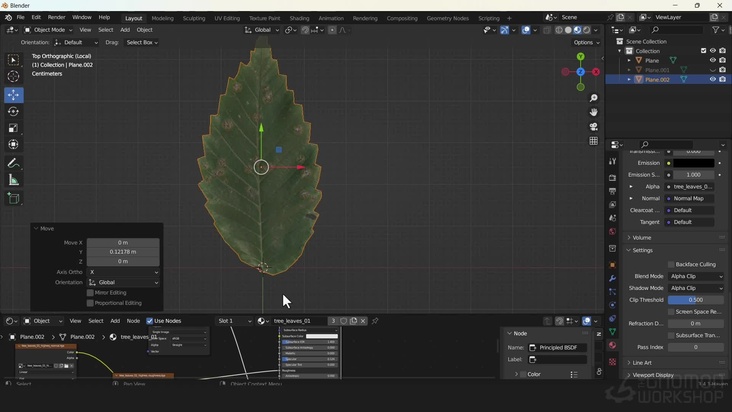
Task: Activate the Rotate tool
Action: click(13, 112)
